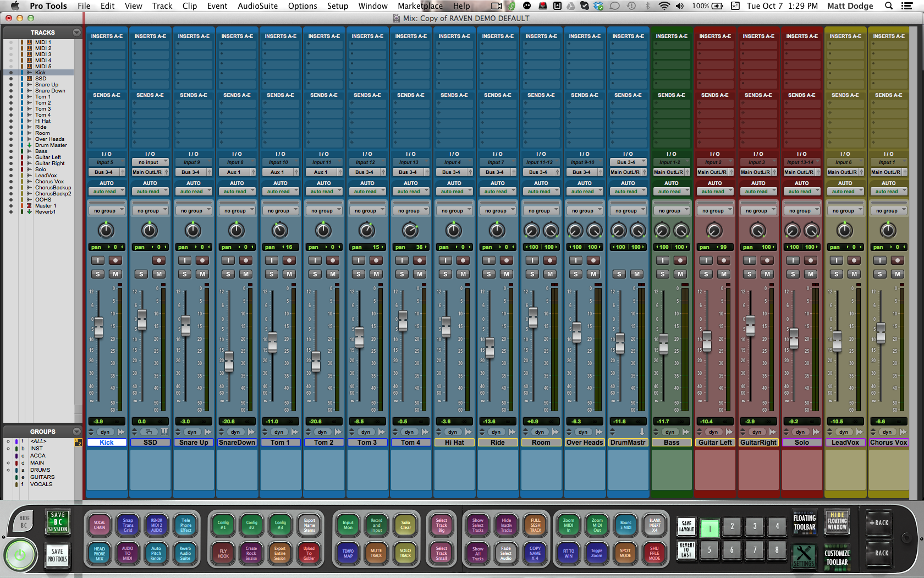Open the Settings tools icon
This screenshot has width=924, height=578.
(x=804, y=555)
